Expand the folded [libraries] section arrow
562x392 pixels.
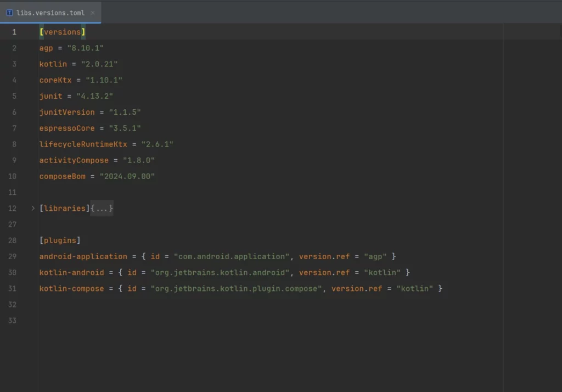coord(33,208)
